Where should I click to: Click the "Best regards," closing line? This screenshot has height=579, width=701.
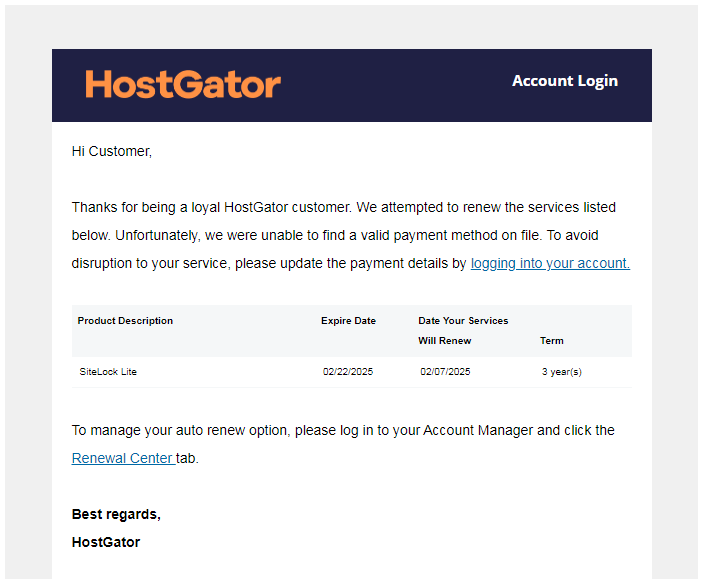116,514
